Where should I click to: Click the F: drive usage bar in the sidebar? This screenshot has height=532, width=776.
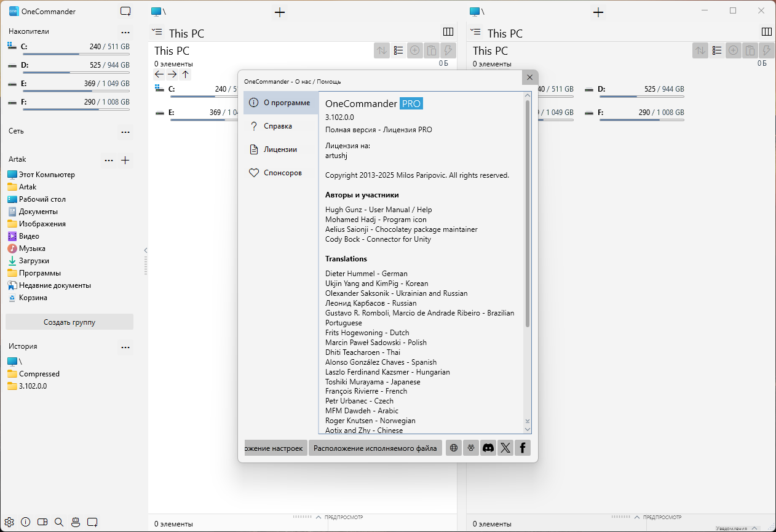click(75, 109)
